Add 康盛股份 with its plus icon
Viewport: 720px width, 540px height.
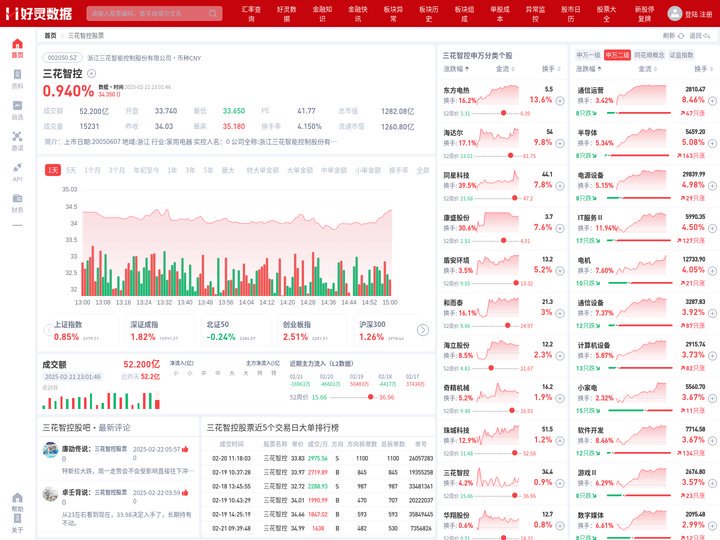tap(560, 228)
